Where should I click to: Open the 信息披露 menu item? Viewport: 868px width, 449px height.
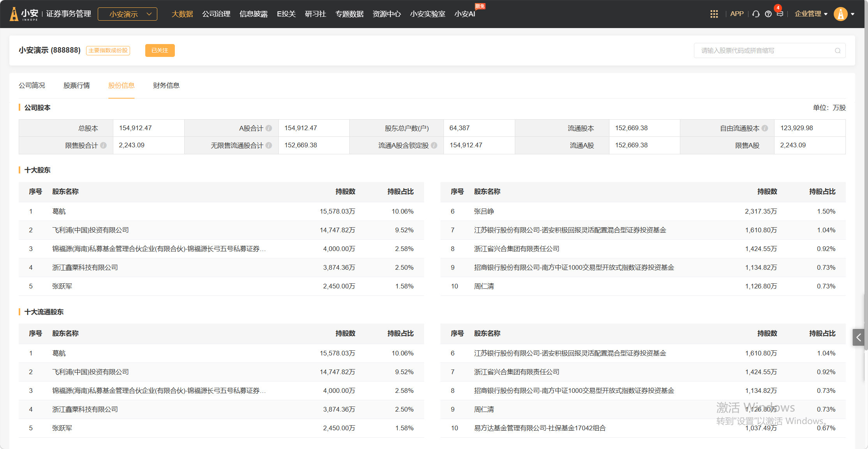(253, 14)
